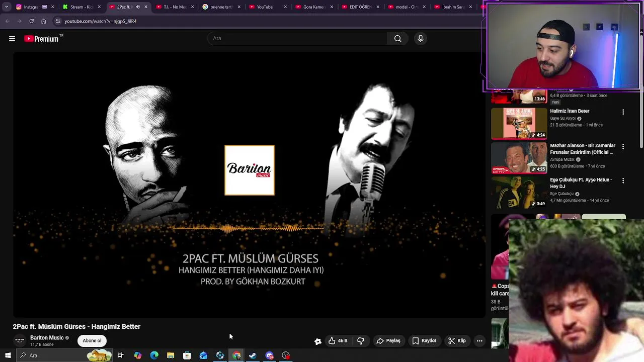This screenshot has height=362, width=644.
Task: Click the Windows taskbar search box
Action: (x=64, y=355)
